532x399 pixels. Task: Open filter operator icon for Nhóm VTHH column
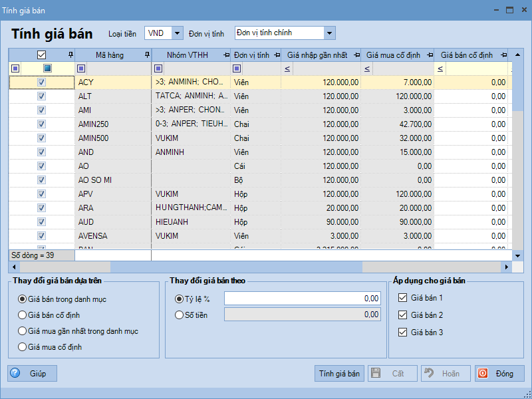158,69
